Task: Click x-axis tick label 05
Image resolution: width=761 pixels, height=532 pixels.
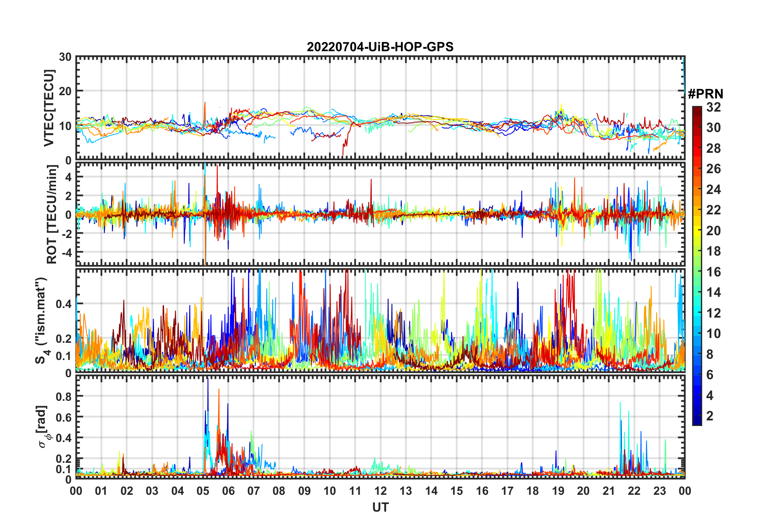Action: click(x=203, y=491)
